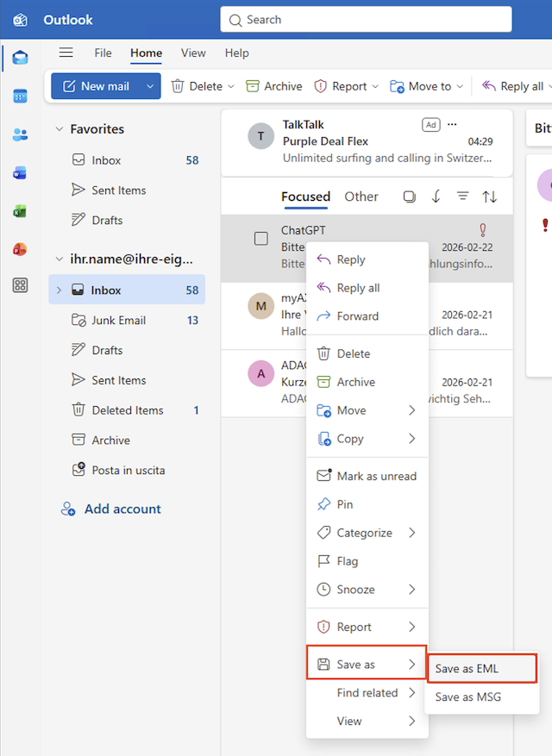This screenshot has height=756, width=552.
Task: Open the Move to dropdown arrow
Action: coord(460,86)
